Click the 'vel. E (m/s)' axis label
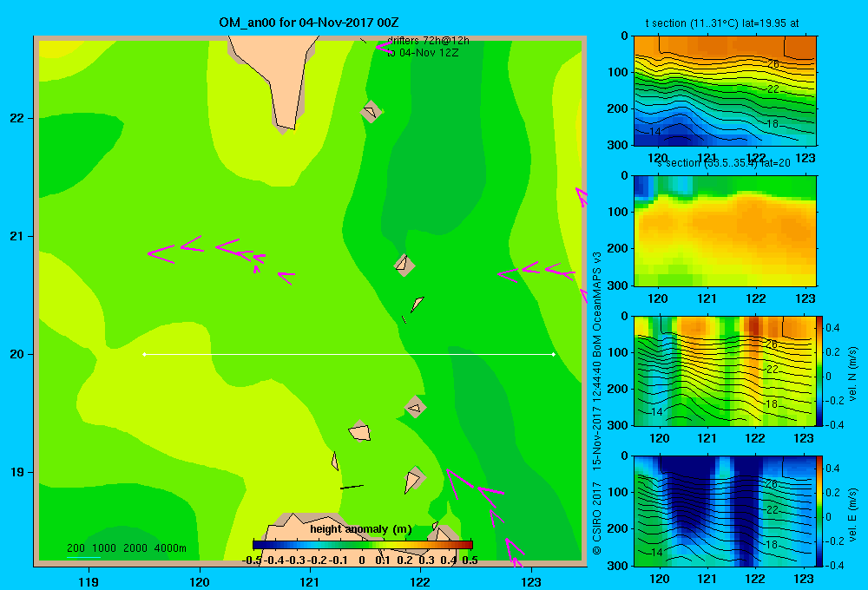The width and height of the screenshot is (868, 590). click(x=852, y=514)
